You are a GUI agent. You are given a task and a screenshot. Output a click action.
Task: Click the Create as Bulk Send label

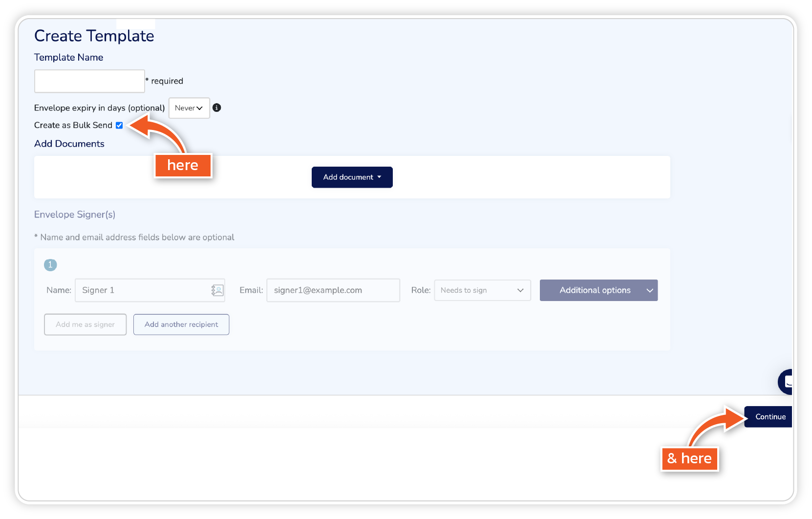click(73, 125)
